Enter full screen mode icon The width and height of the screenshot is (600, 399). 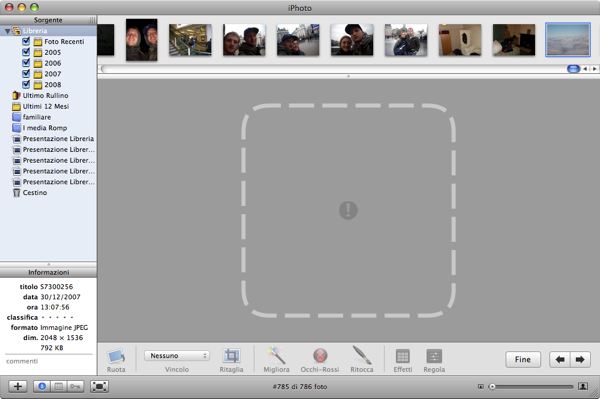point(99,386)
